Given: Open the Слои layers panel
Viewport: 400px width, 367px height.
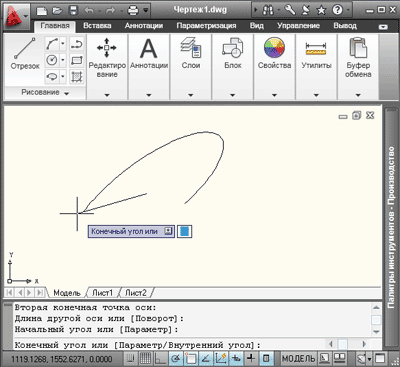Looking at the screenshot, I should [x=191, y=53].
